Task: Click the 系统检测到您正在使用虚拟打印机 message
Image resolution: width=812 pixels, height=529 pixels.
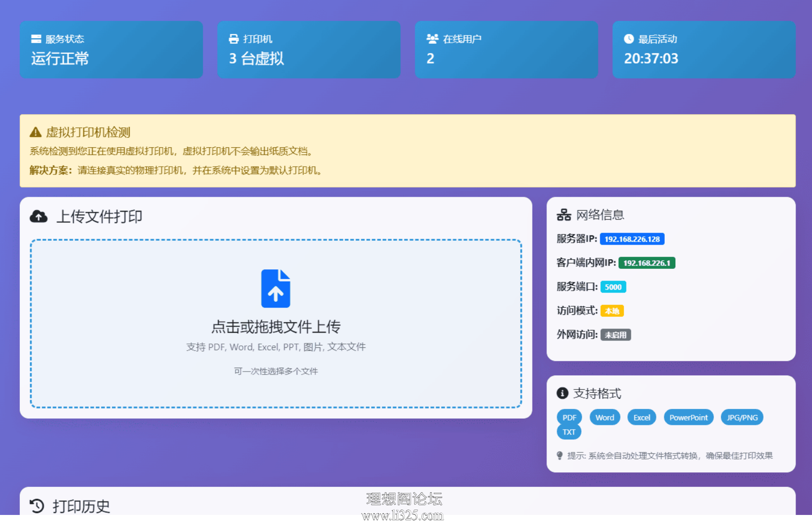Action: [172, 152]
